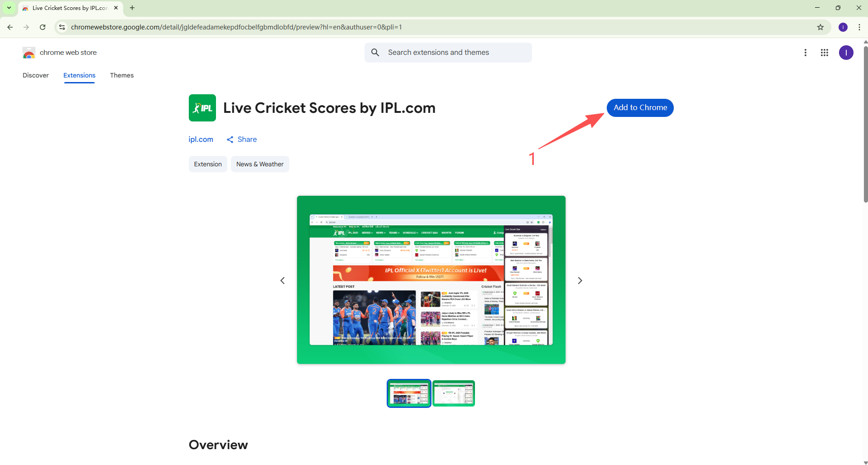Open the Google account avatar

(846, 53)
